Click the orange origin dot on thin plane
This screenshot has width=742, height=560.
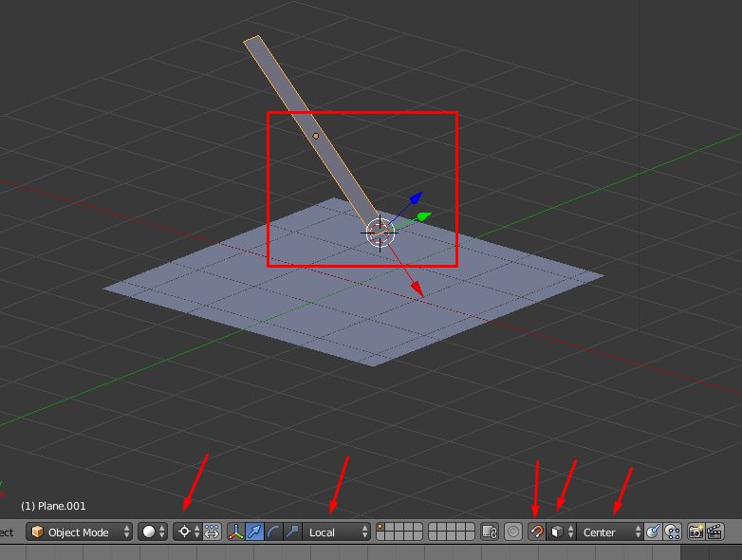coord(316,136)
